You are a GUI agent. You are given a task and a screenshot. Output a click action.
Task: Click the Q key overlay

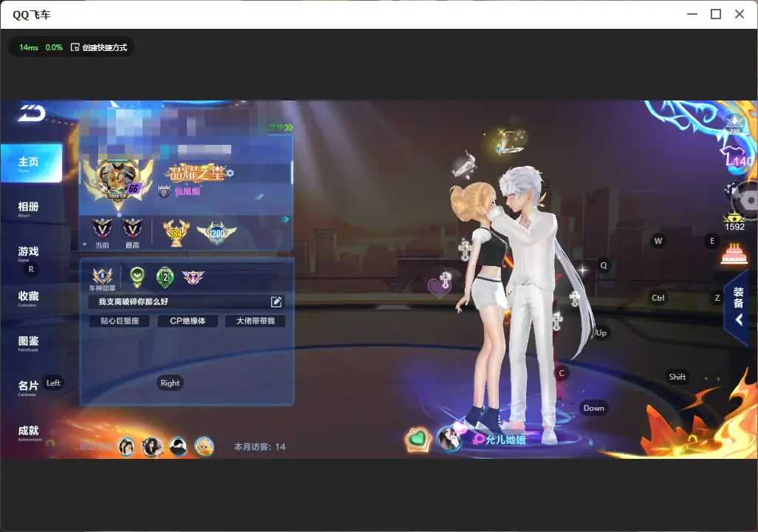click(604, 265)
